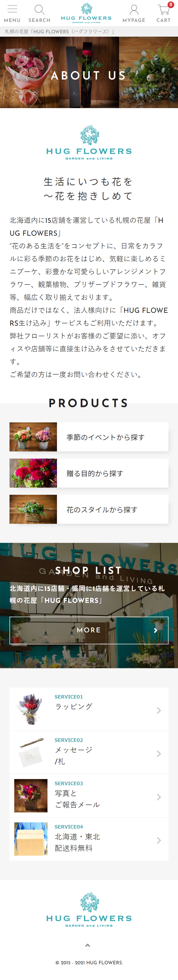Open 花のスタイルから探す category
Image resolution: width=178 pixels, height=980 pixels.
89,509
